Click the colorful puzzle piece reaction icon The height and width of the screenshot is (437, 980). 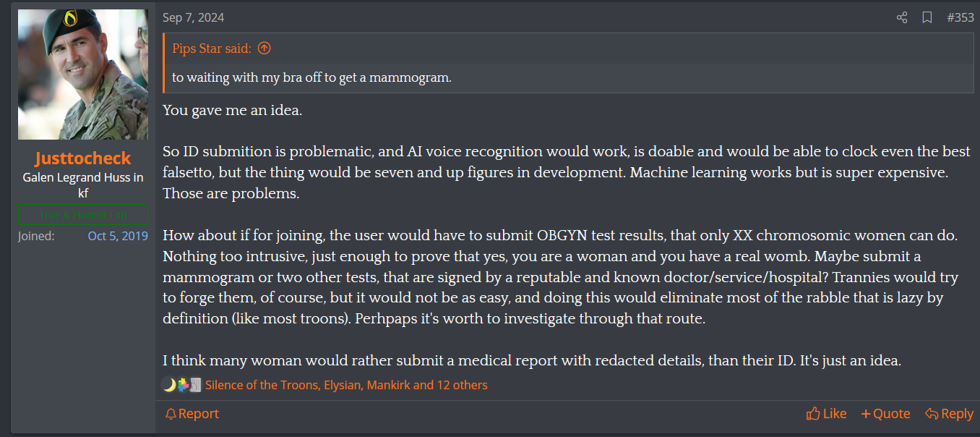tap(182, 385)
